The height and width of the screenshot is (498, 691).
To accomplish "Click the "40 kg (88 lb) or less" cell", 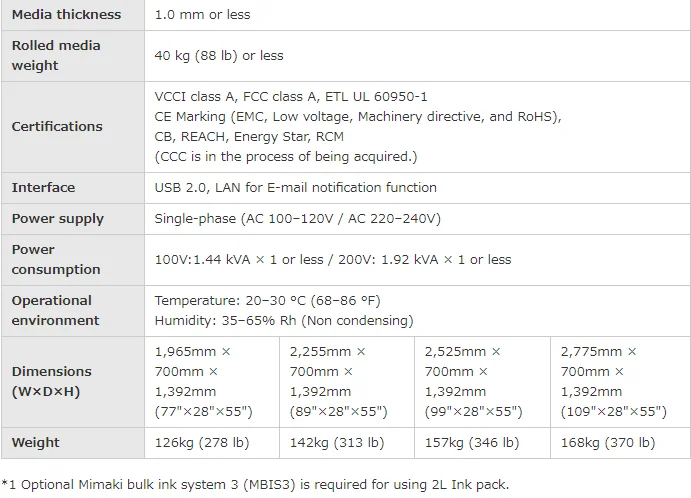I will 219,56.
